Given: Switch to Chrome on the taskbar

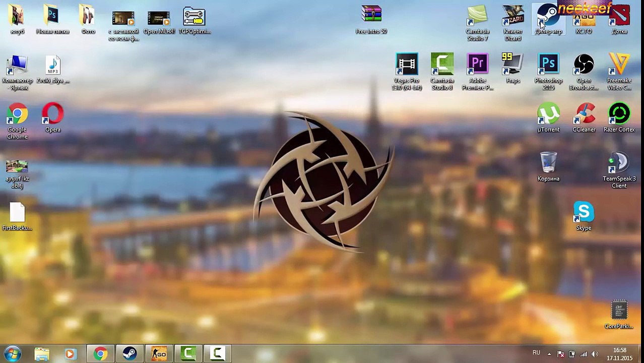Looking at the screenshot, I should 100,354.
